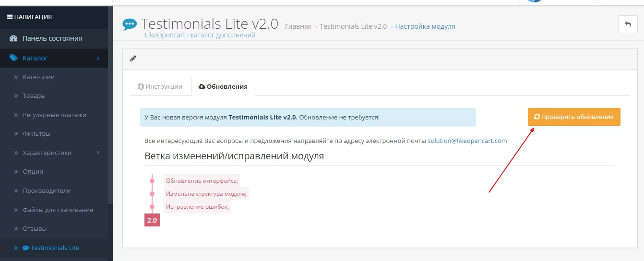644x261 pixels.
Task: Go to Регулярные платежи
Action: point(54,115)
